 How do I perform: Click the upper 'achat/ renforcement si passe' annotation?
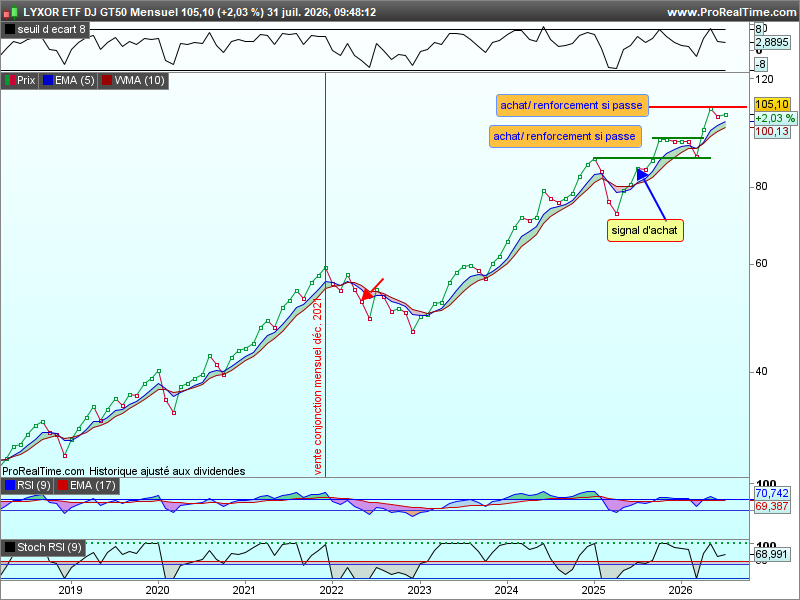pyautogui.click(x=572, y=106)
